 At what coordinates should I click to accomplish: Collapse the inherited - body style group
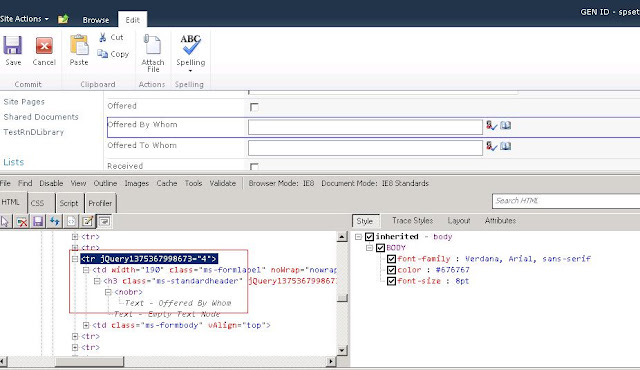point(358,237)
